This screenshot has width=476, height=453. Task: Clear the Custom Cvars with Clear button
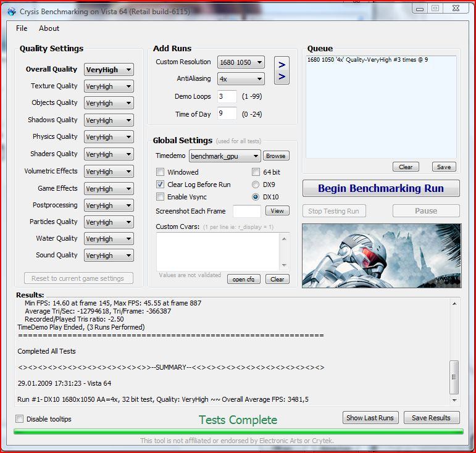coord(277,279)
